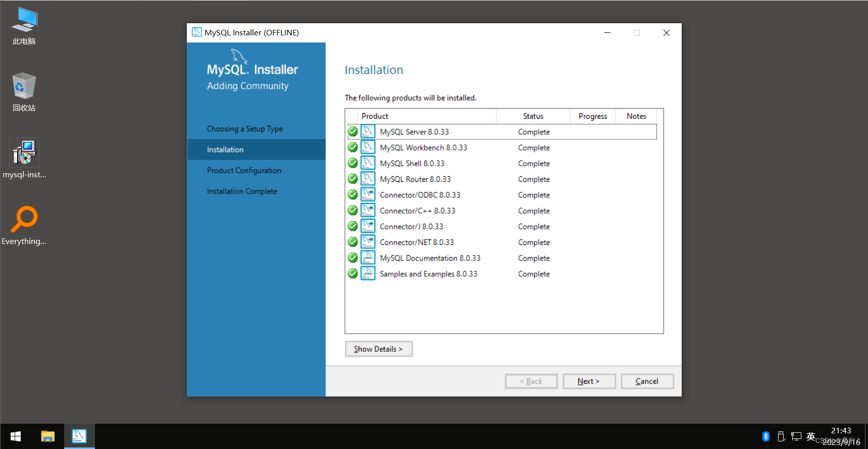Click the Status column header
The image size is (868, 449).
(x=533, y=116)
